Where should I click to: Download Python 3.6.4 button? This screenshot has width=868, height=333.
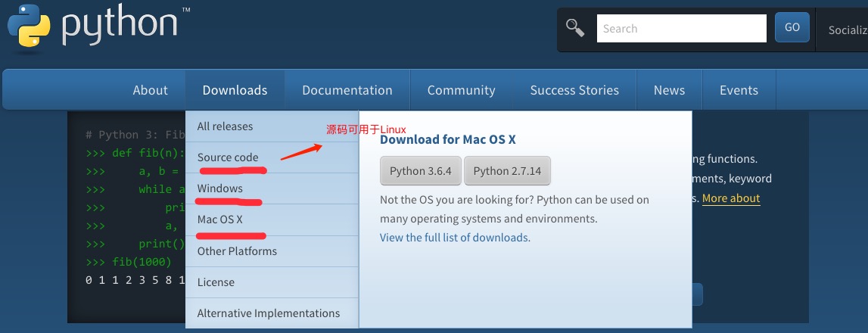click(421, 170)
